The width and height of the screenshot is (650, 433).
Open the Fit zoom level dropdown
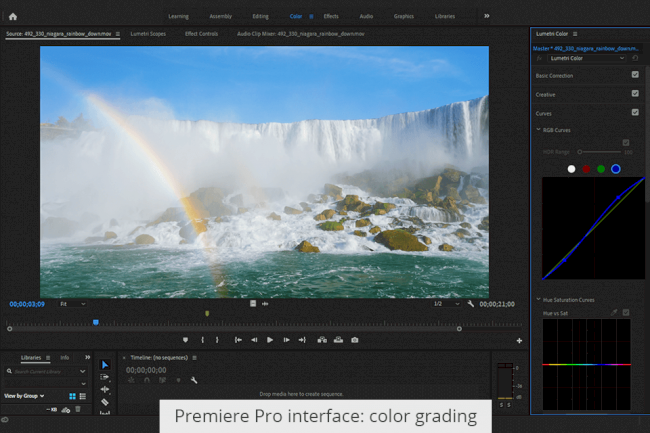pos(72,303)
